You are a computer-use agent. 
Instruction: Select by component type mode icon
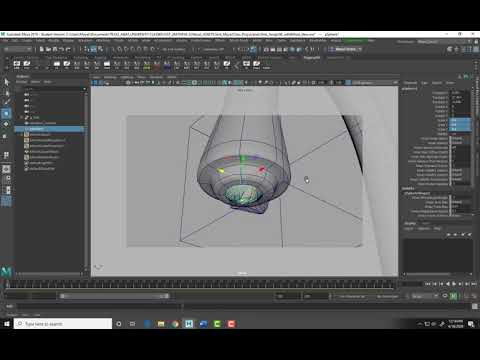pos(100,49)
